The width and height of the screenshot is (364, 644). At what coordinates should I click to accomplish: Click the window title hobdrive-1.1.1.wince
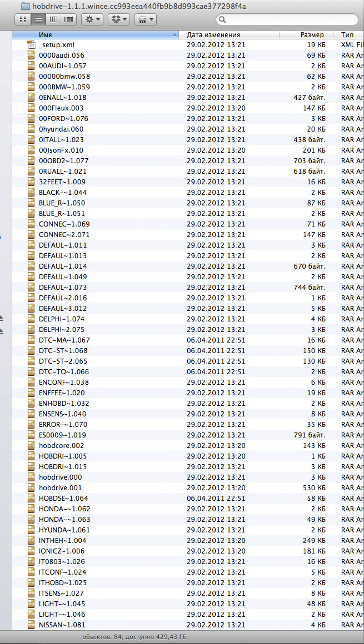[139, 6]
